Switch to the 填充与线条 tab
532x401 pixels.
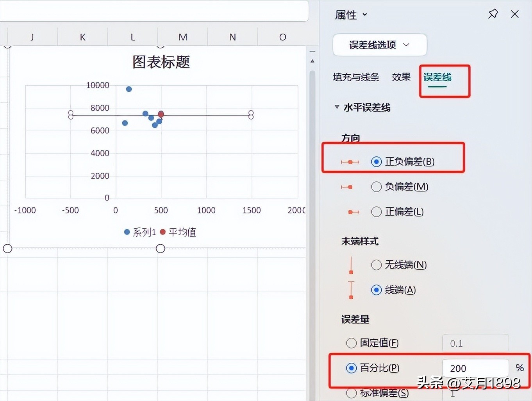point(356,77)
